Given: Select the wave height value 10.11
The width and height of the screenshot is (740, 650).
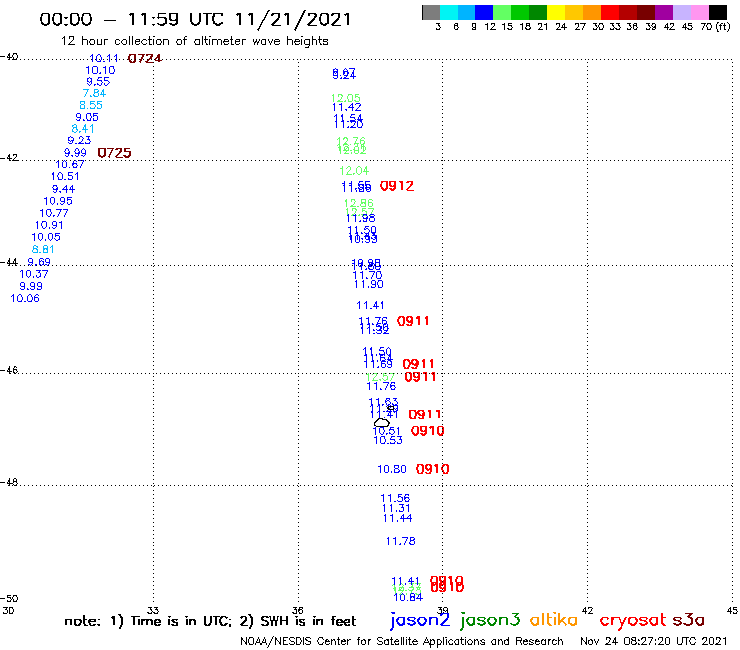Looking at the screenshot, I should click(104, 59).
